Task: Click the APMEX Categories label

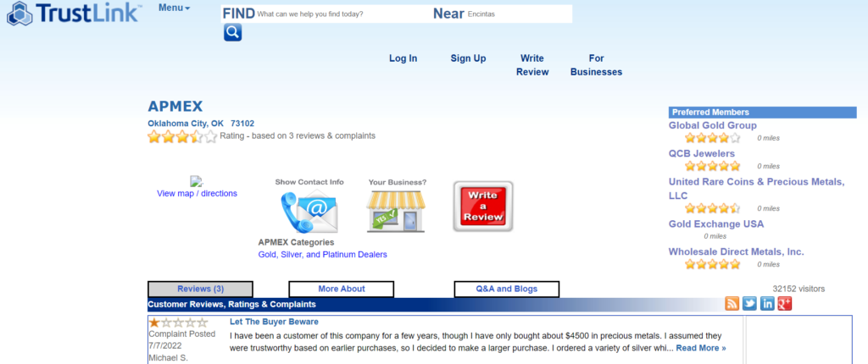Action: 296,242
